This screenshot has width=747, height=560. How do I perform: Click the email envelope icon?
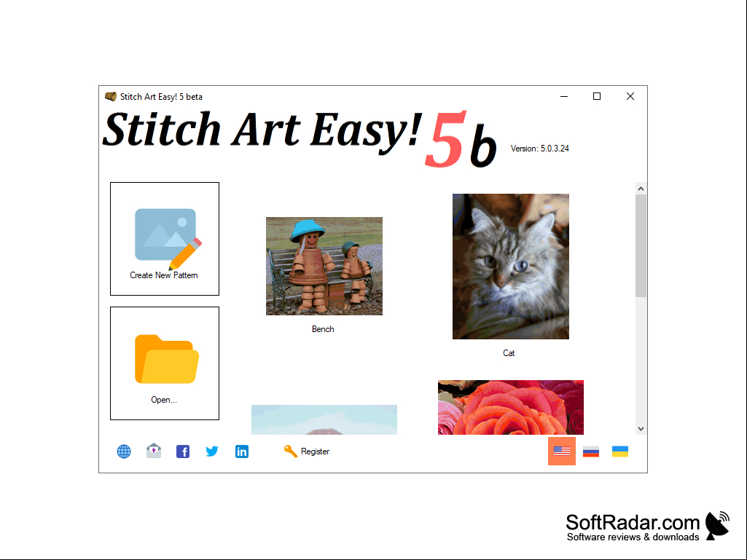pyautogui.click(x=153, y=451)
